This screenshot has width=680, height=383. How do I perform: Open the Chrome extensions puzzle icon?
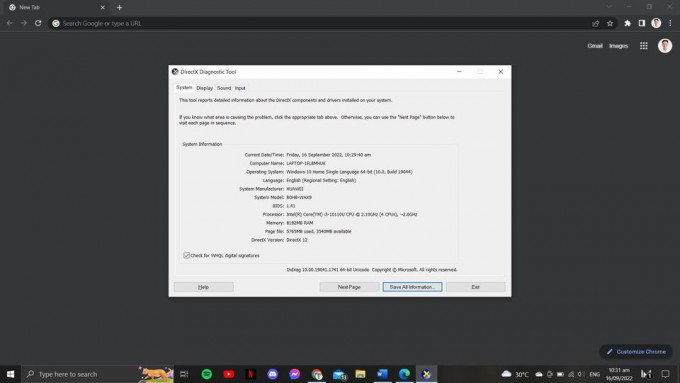[627, 23]
